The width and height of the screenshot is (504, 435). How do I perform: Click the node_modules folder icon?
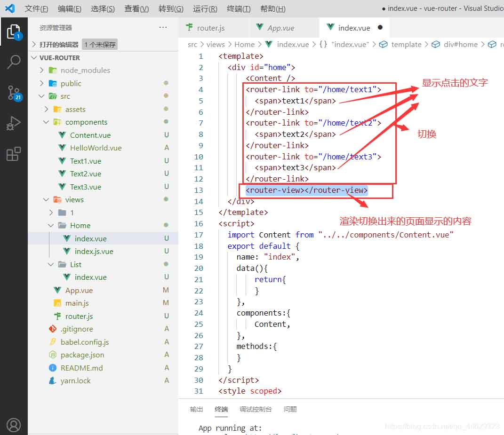point(53,70)
